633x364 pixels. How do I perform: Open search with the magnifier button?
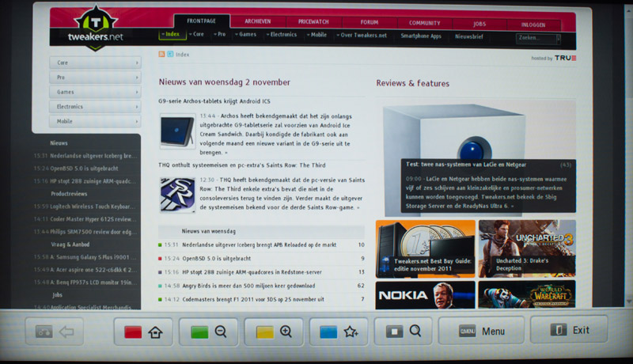[x=404, y=332]
